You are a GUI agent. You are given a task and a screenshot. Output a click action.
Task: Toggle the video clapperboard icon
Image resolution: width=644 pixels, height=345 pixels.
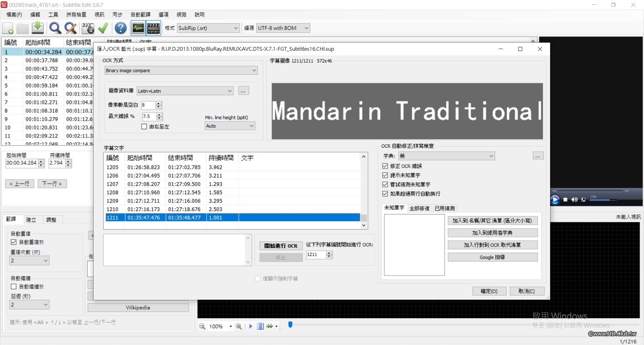(153, 28)
